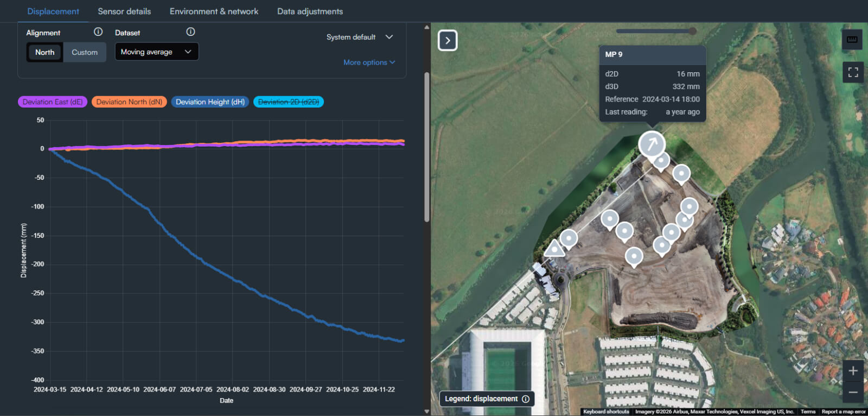The height and width of the screenshot is (416, 868).
Task: Zoom out of the map with minus button
Action: pyautogui.click(x=853, y=392)
